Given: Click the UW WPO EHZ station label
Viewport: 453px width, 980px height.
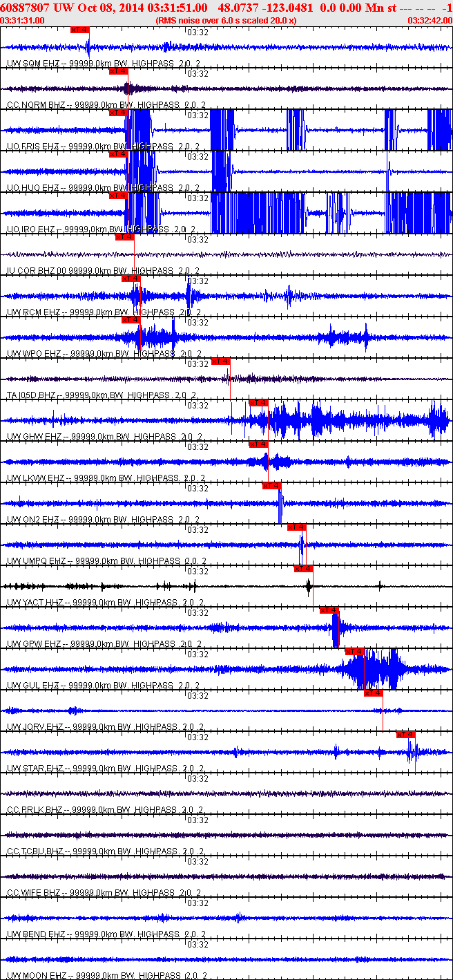Looking at the screenshot, I should coord(33,353).
